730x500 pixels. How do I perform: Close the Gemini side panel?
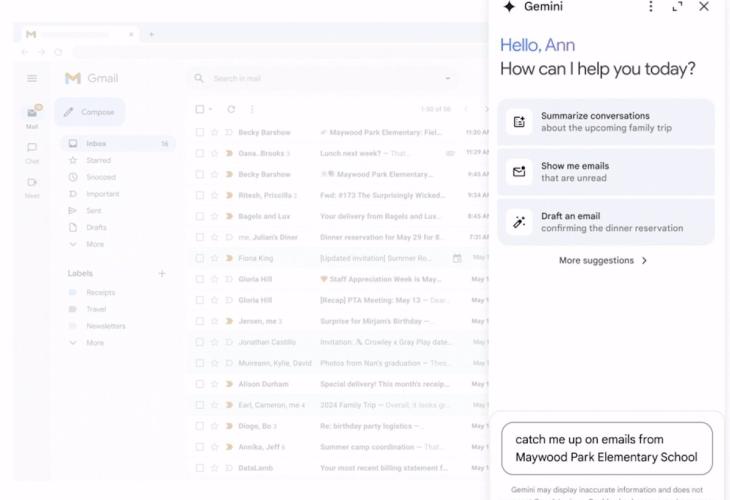(x=704, y=7)
